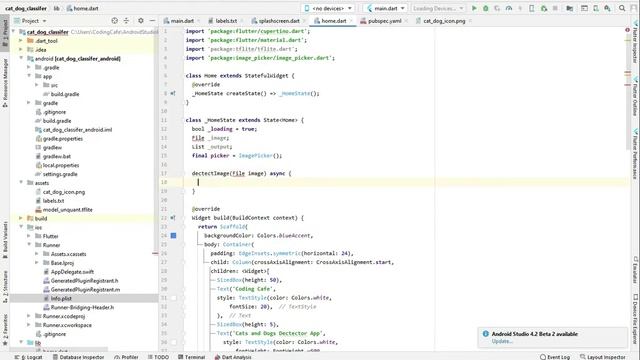Screen dimensions: 640x360
Task: Open the search everywhere magnifier icon
Action: coord(622,8)
